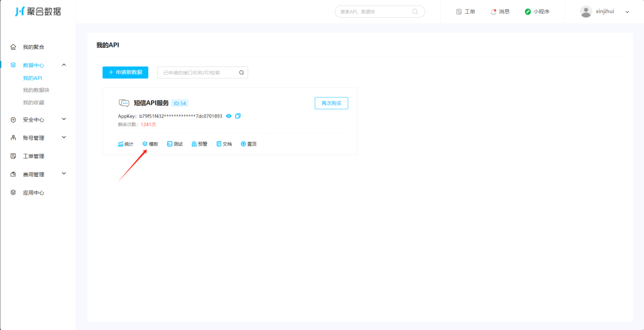Click the 聚合数据 logo
644x330 pixels.
pyautogui.click(x=38, y=11)
